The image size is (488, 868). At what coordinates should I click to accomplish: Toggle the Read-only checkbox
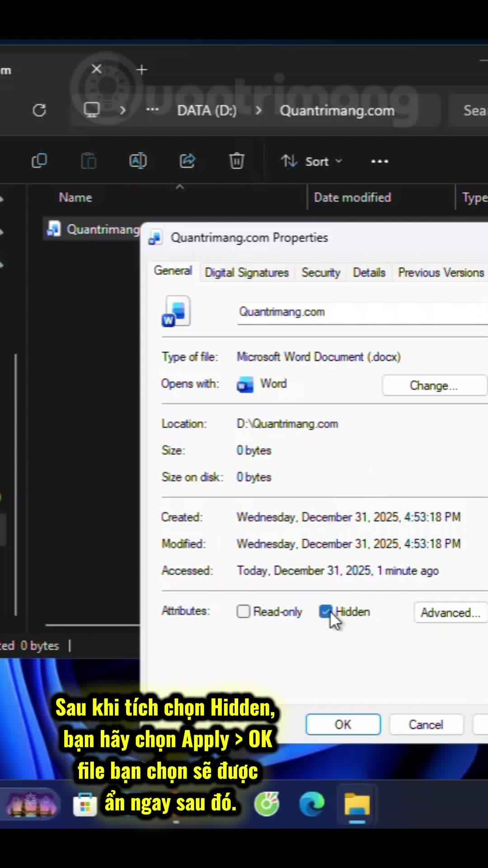(x=244, y=611)
